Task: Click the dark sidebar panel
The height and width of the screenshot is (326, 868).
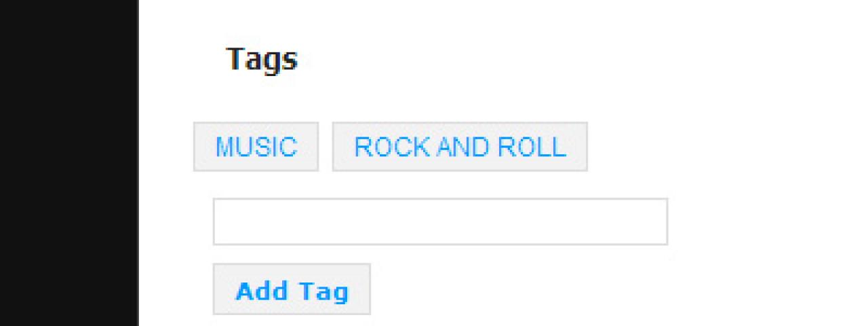Action: click(68, 163)
